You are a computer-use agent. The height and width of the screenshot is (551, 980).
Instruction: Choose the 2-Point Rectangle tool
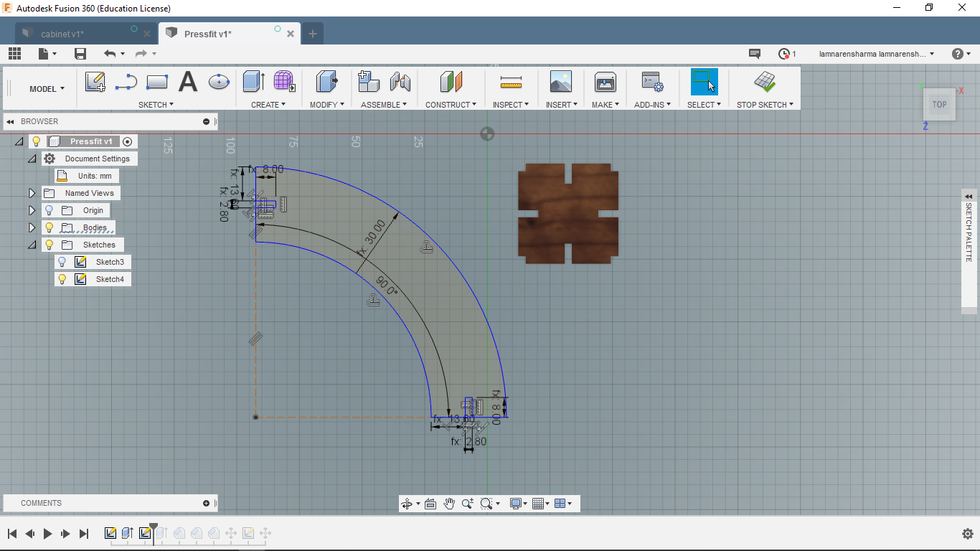coord(156,82)
